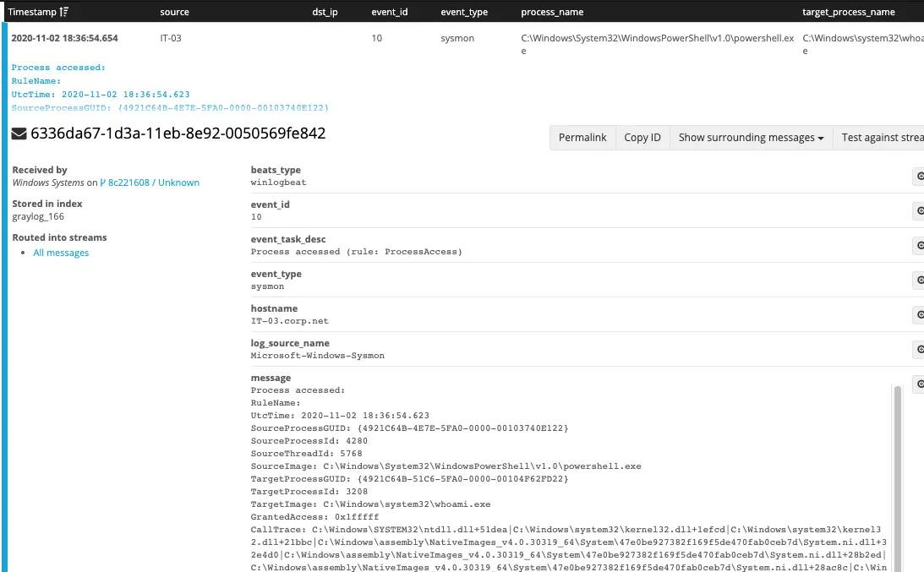Click the powershell.exe process_name cell

[x=657, y=44]
